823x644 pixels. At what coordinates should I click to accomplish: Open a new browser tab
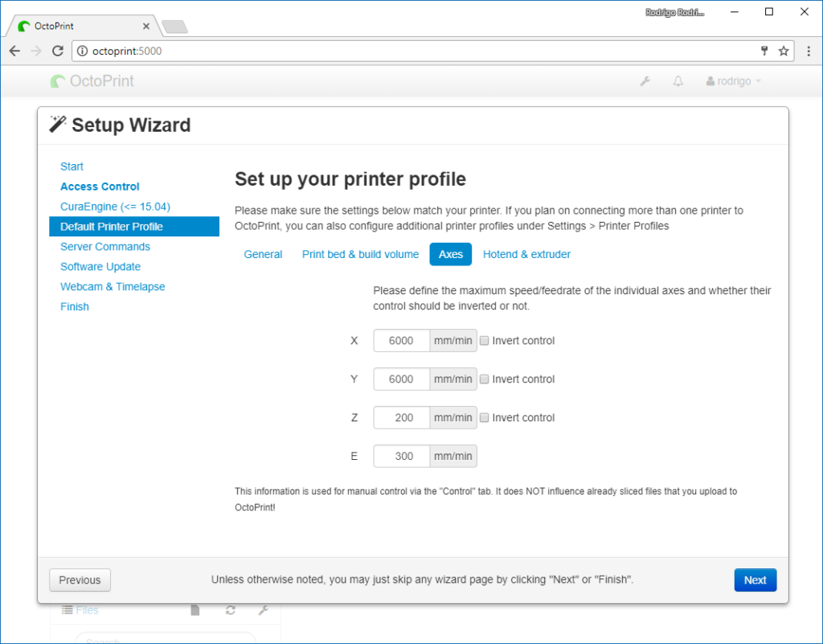pos(174,27)
